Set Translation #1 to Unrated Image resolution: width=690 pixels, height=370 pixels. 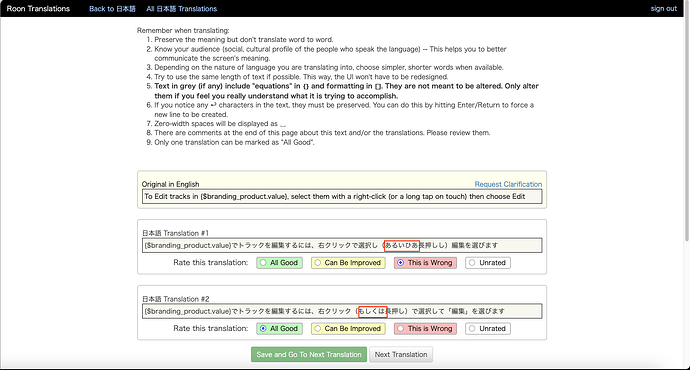pyautogui.click(x=488, y=263)
